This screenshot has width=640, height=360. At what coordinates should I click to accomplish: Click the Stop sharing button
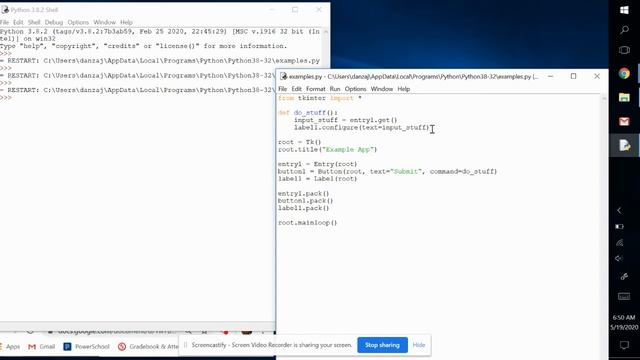pos(382,345)
